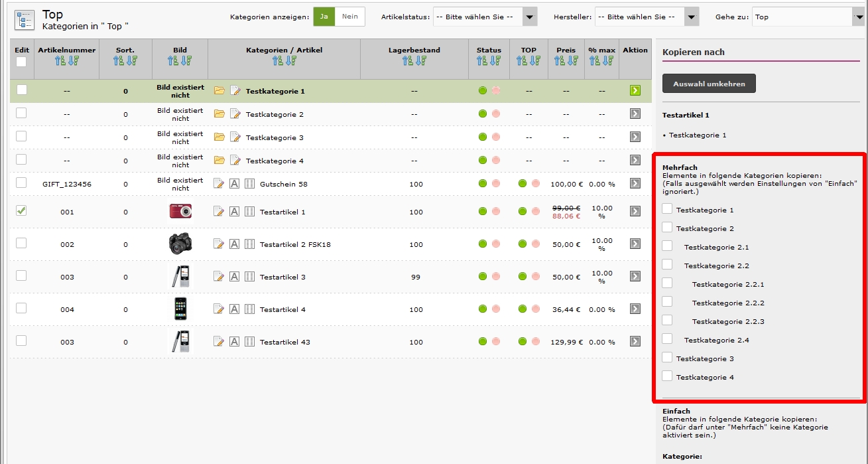Click the red camera thumbnail for Testartikel 1
The height and width of the screenshot is (464, 868).
tap(180, 211)
